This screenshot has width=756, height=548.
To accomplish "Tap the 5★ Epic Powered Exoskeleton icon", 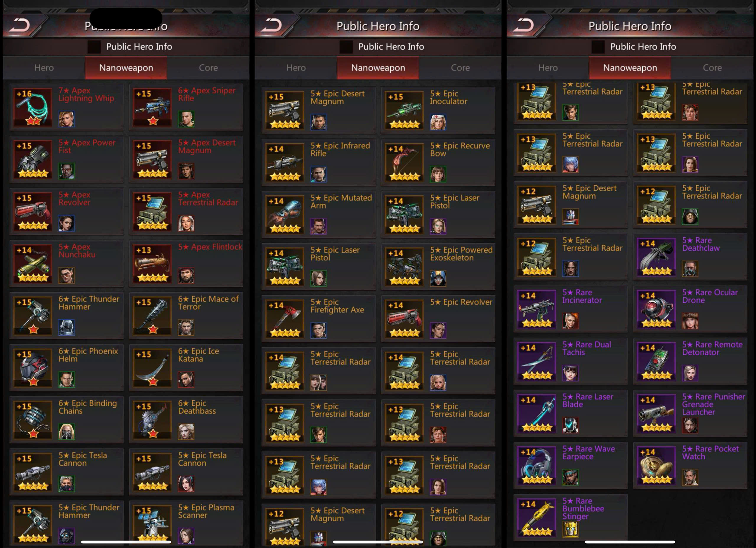I will click(x=404, y=267).
